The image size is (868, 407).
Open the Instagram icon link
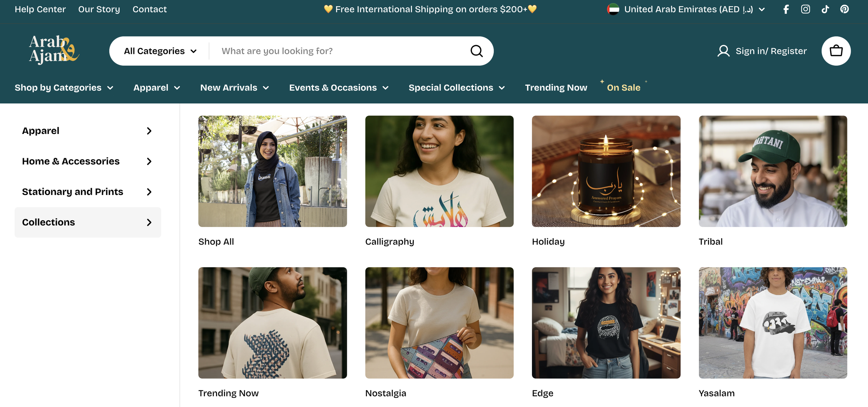click(806, 9)
